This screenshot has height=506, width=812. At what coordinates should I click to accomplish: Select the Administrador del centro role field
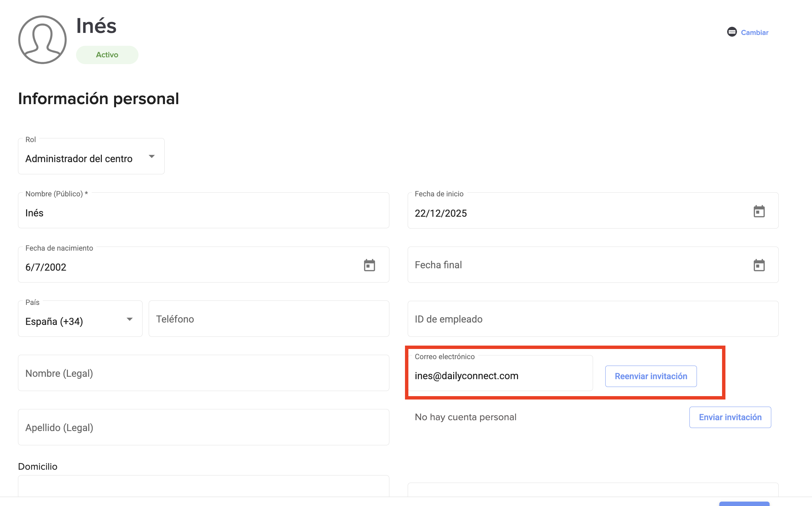tap(79, 158)
